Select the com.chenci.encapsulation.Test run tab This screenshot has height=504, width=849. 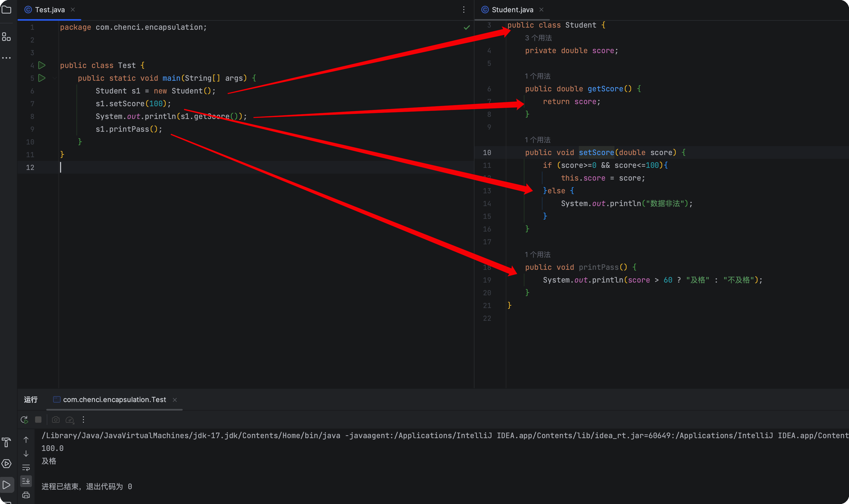pyautogui.click(x=114, y=400)
